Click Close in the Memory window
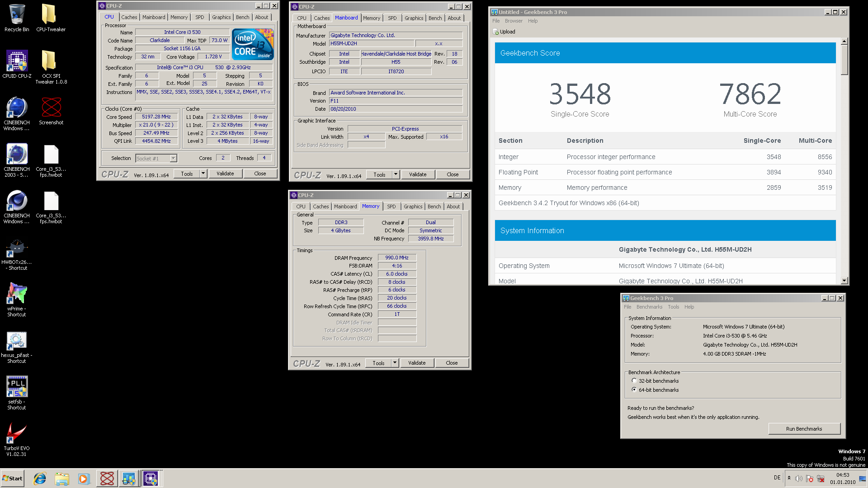The height and width of the screenshot is (488, 868). [x=452, y=363]
